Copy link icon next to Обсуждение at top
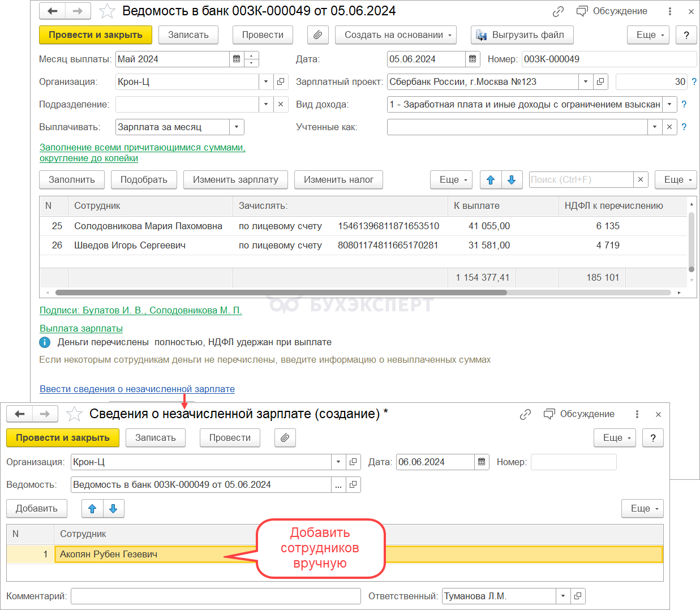Image resolution: width=700 pixels, height=610 pixels. click(x=558, y=11)
